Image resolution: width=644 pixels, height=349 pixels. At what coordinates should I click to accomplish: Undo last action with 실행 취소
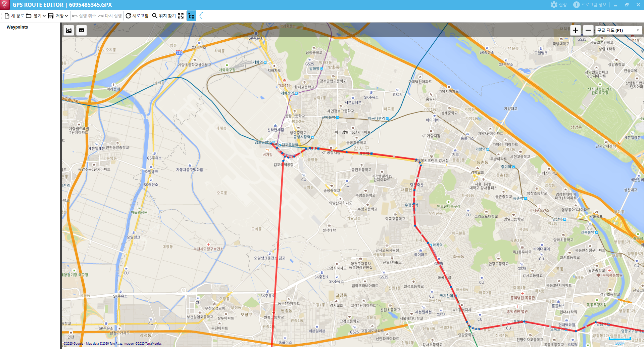[84, 16]
